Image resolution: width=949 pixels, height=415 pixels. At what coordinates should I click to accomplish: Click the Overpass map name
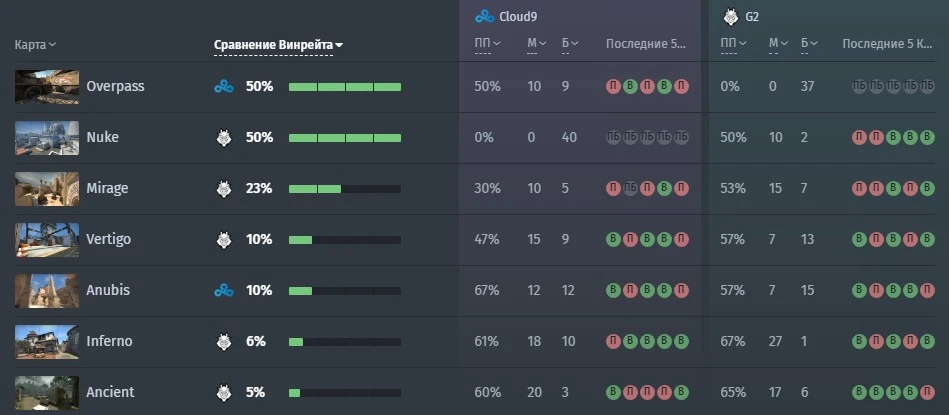click(x=115, y=87)
